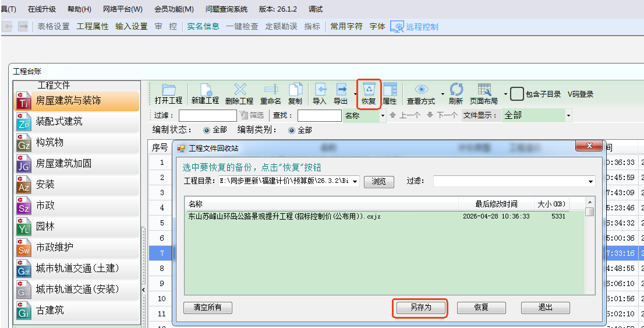Click the 重命名 icon
644x328 pixels.
271,90
